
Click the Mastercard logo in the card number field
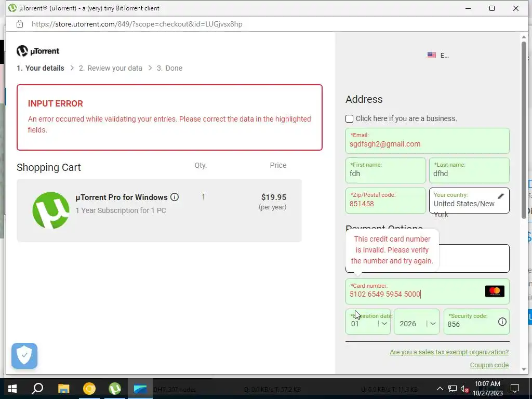pos(495,291)
